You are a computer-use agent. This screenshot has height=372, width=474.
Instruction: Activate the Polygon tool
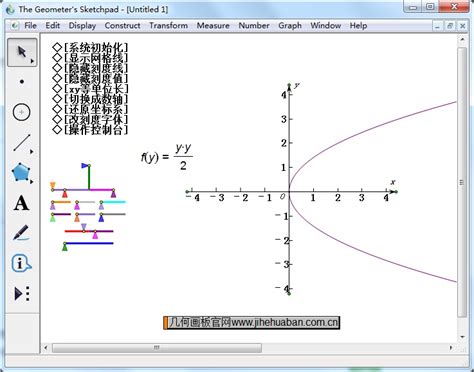tap(22, 173)
